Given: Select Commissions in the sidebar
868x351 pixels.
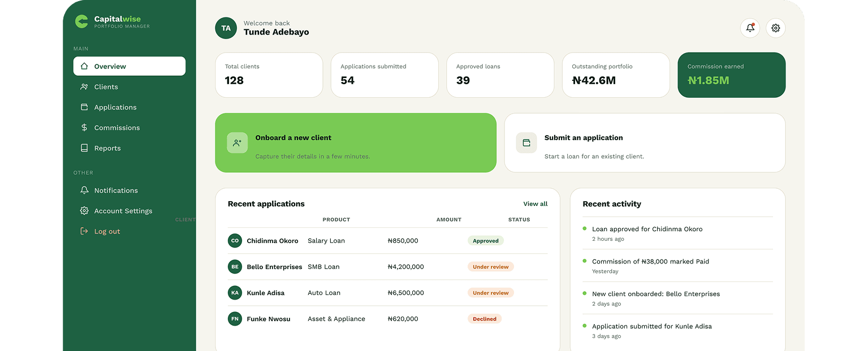Looking at the screenshot, I should click(x=129, y=128).
